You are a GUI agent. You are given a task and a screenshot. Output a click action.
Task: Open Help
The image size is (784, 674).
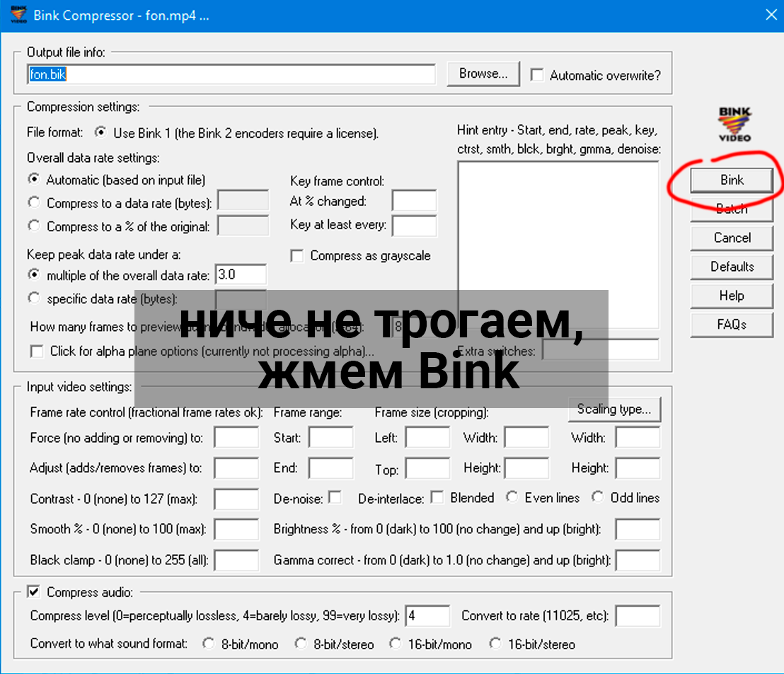tap(732, 296)
